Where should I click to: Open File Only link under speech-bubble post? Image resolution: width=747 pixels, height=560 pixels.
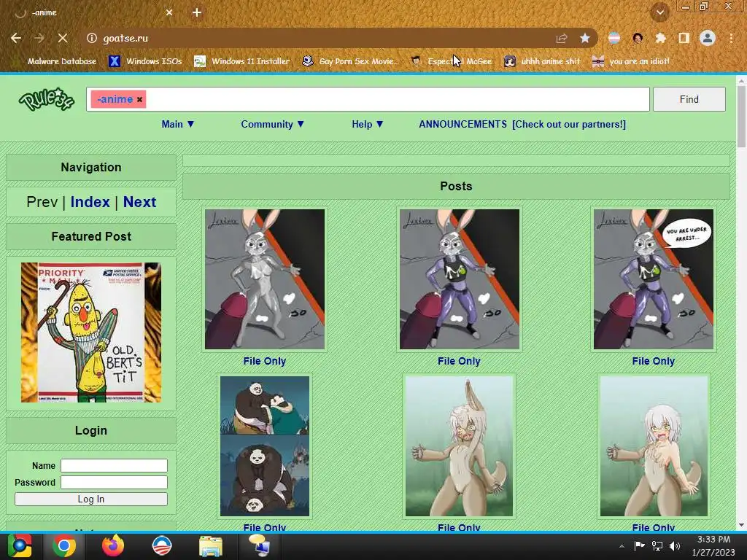(x=653, y=361)
